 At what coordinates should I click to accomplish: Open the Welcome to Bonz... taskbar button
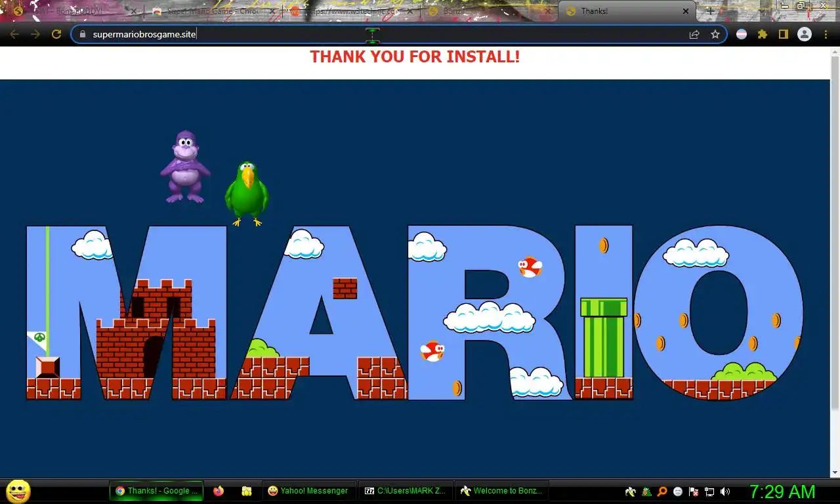(501, 491)
